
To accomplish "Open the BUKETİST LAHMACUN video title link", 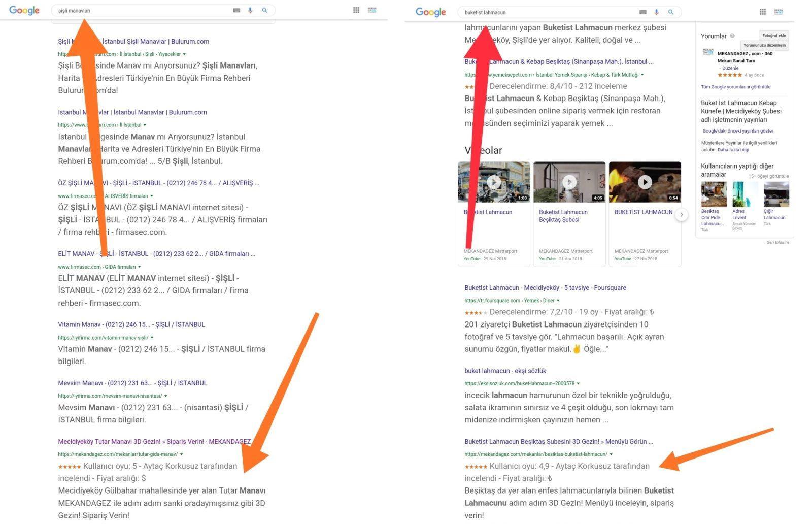I will [644, 212].
